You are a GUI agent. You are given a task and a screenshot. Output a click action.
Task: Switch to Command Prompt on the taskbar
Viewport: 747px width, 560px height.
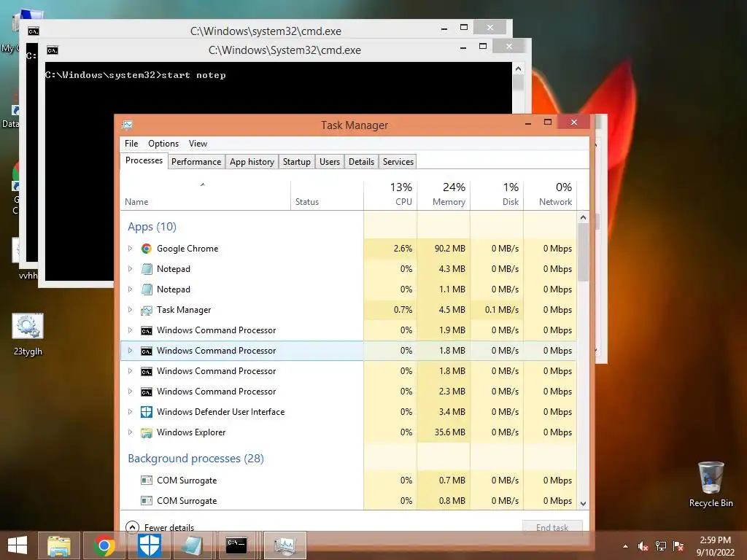coord(237,545)
